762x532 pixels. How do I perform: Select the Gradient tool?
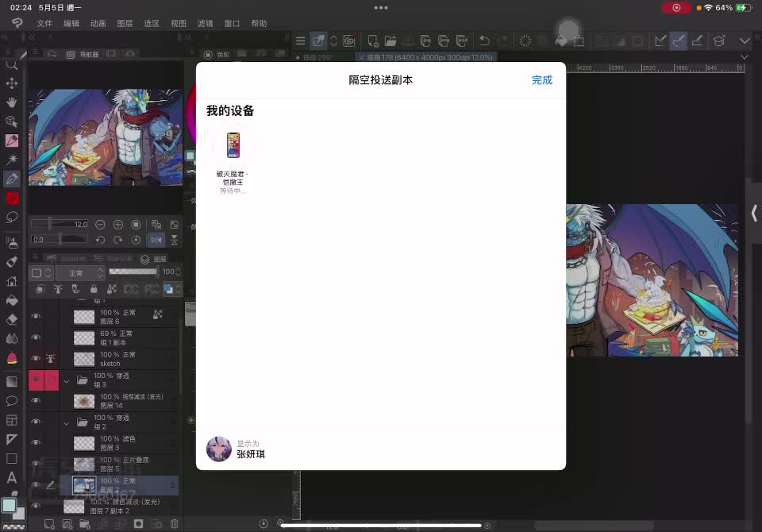point(12,381)
